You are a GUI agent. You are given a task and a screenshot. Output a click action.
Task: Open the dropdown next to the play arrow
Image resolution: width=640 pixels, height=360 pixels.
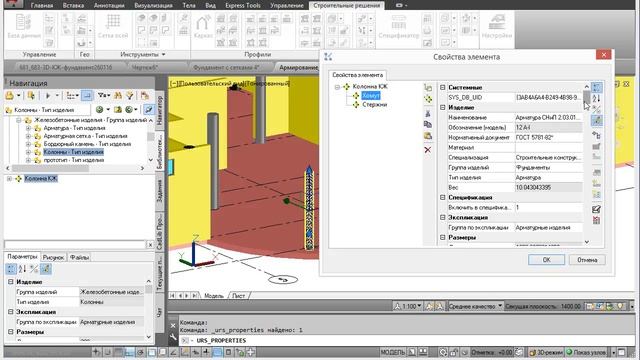(57, 96)
